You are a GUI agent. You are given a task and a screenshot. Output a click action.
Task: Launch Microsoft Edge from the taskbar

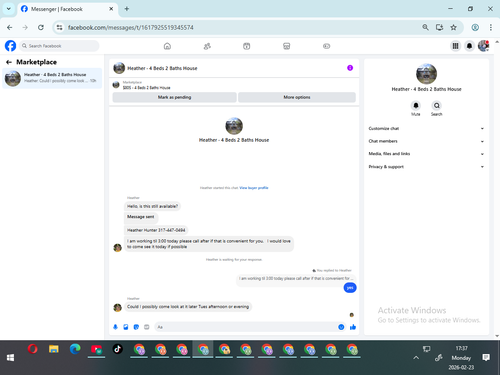[x=75, y=349]
